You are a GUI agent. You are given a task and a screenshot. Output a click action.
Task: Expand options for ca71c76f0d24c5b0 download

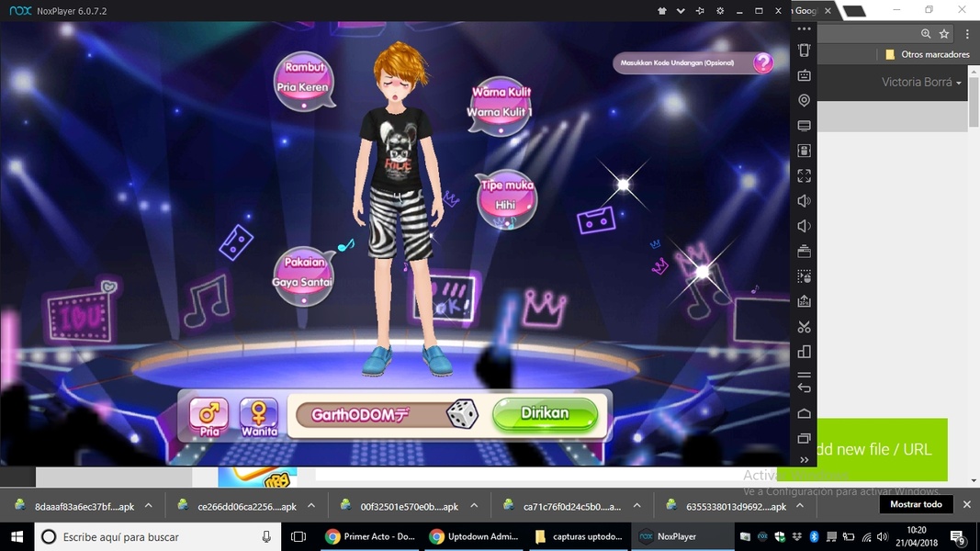pyautogui.click(x=636, y=506)
